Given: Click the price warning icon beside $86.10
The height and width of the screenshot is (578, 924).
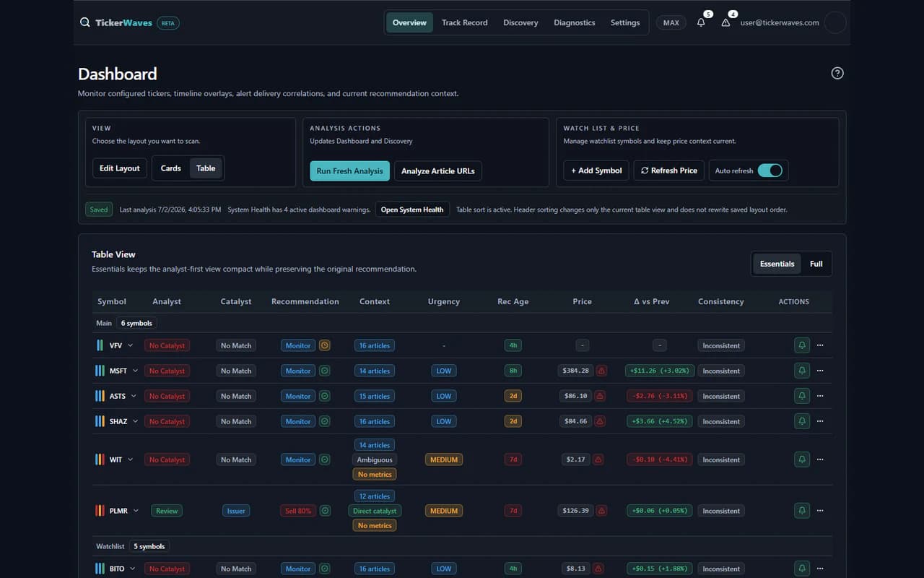Looking at the screenshot, I should click(600, 396).
